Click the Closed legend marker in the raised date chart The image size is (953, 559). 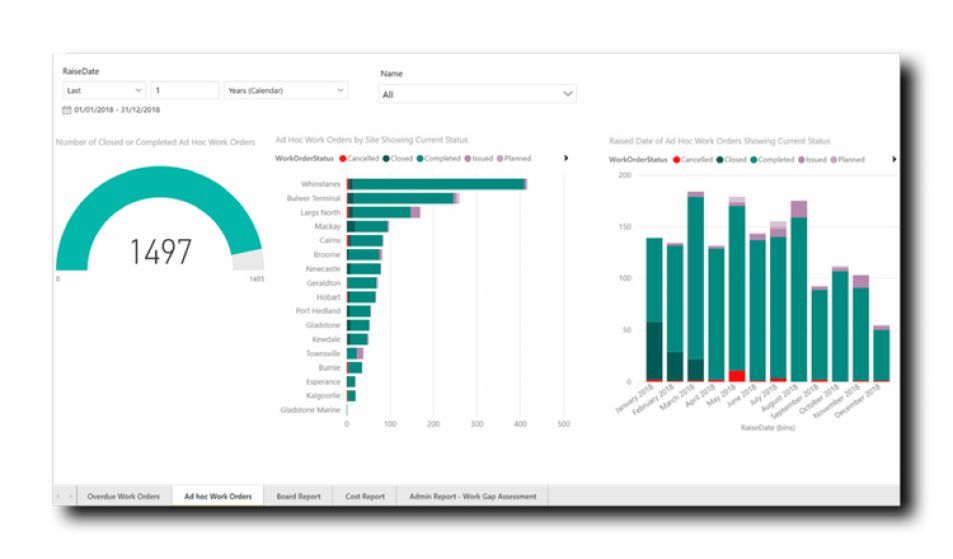tap(719, 159)
